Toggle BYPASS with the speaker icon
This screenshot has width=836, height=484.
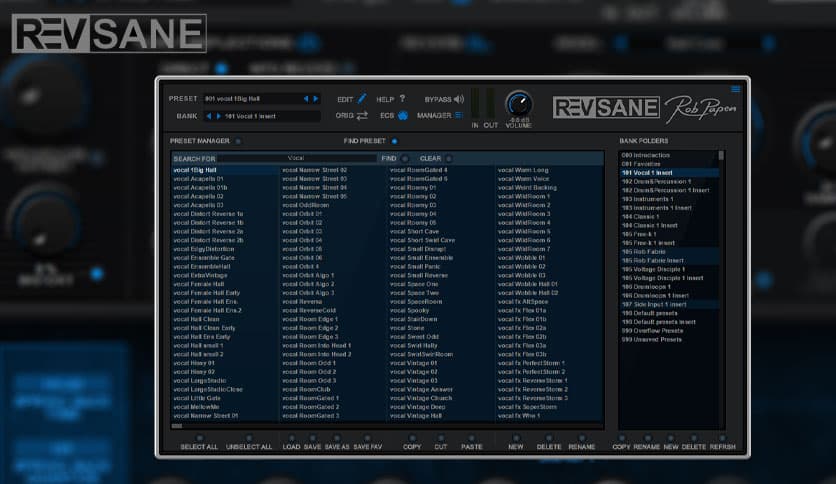tap(459, 99)
